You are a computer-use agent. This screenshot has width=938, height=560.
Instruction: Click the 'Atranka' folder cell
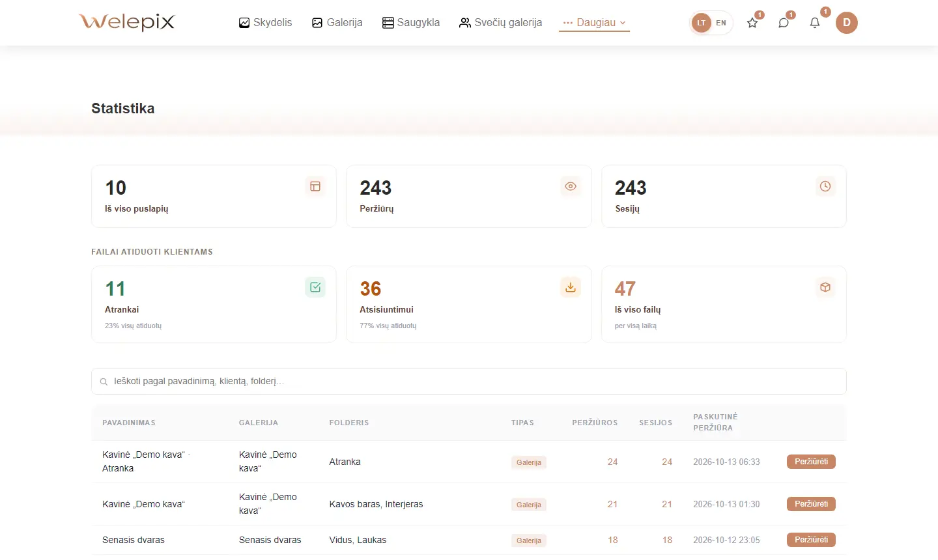tap(345, 462)
